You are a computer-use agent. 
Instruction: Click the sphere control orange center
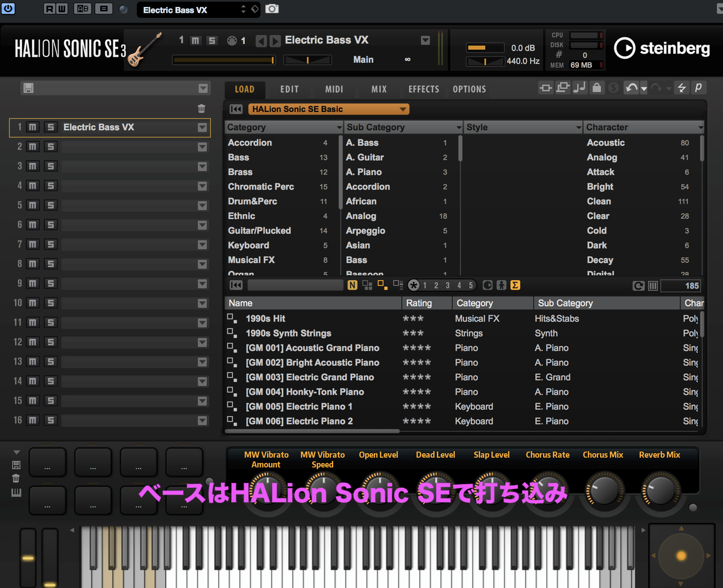pyautogui.click(x=681, y=556)
